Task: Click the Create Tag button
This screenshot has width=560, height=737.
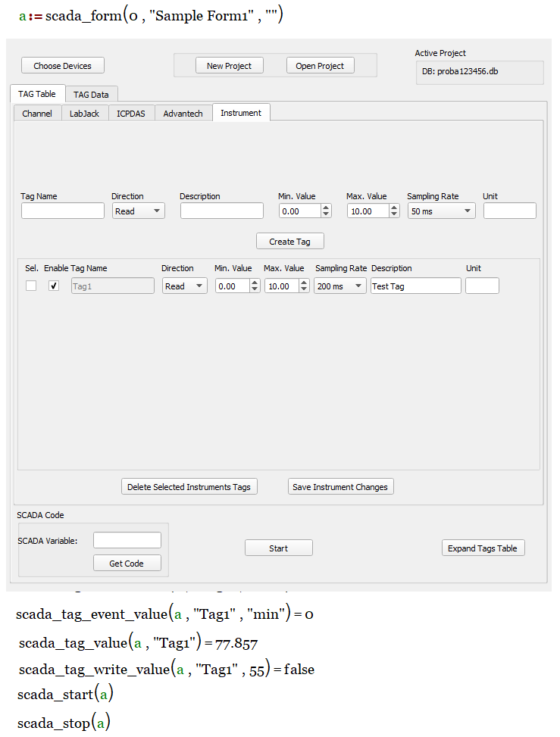Action: point(289,242)
